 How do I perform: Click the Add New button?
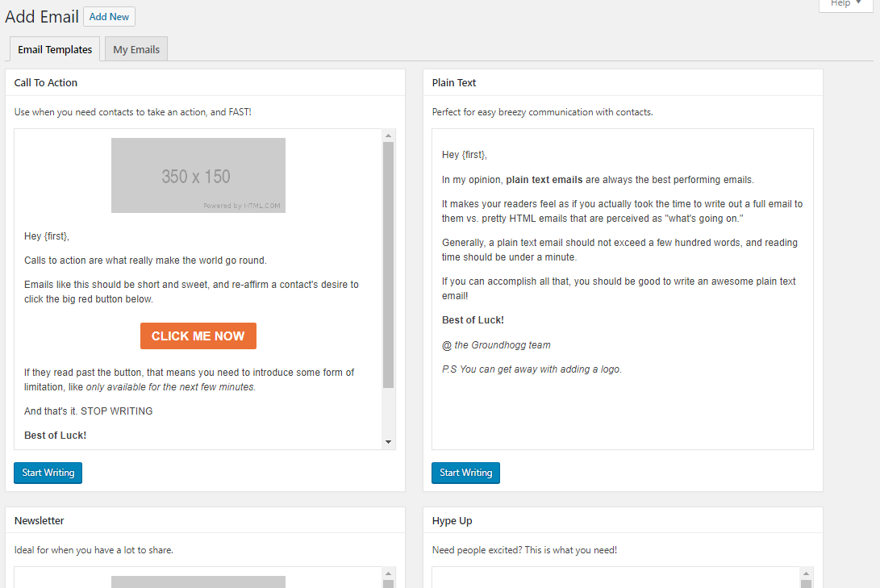(109, 17)
